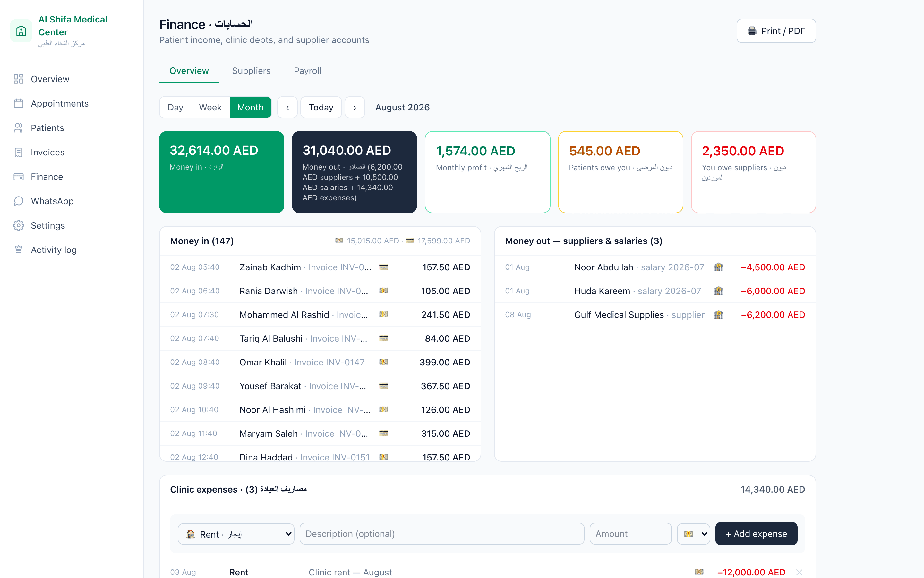
Task: Click the Add expense button
Action: [756, 534]
